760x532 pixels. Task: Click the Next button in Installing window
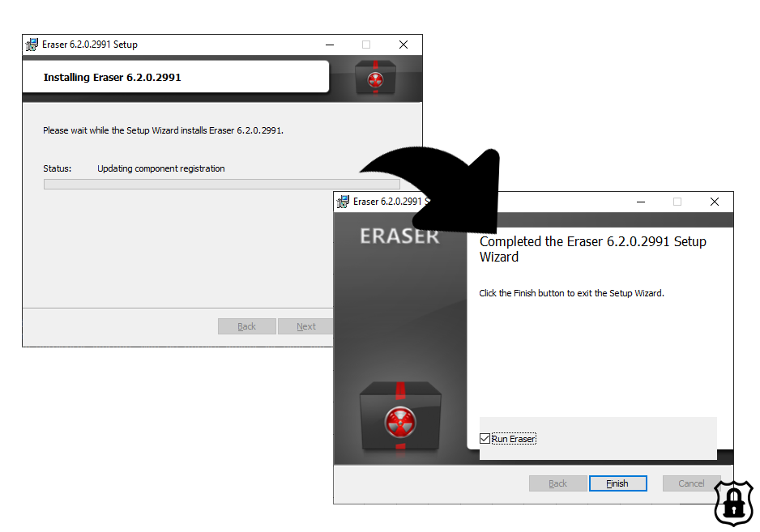click(x=305, y=326)
